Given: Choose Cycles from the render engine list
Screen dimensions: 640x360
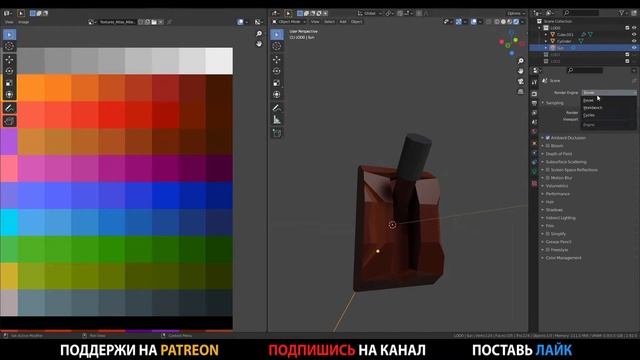Looking at the screenshot, I should 609,115.
